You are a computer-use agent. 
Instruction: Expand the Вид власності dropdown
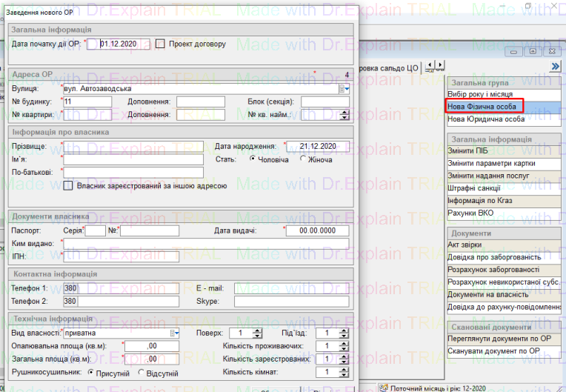tap(175, 333)
